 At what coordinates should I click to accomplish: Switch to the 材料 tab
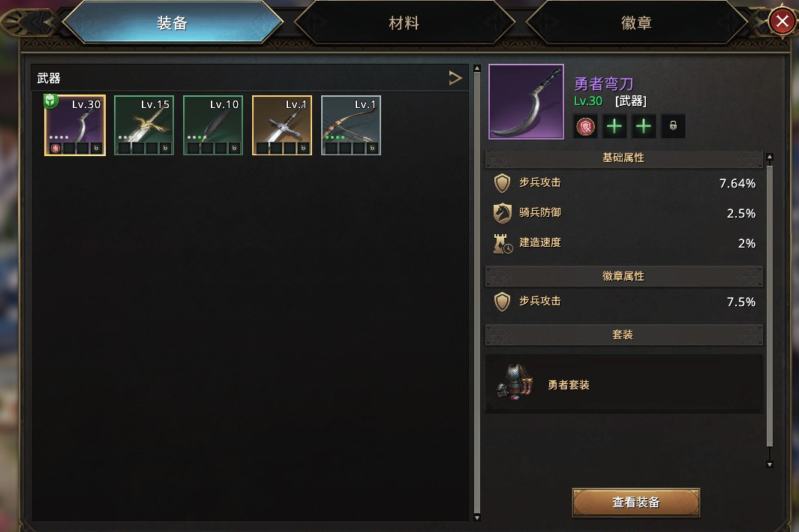404,23
